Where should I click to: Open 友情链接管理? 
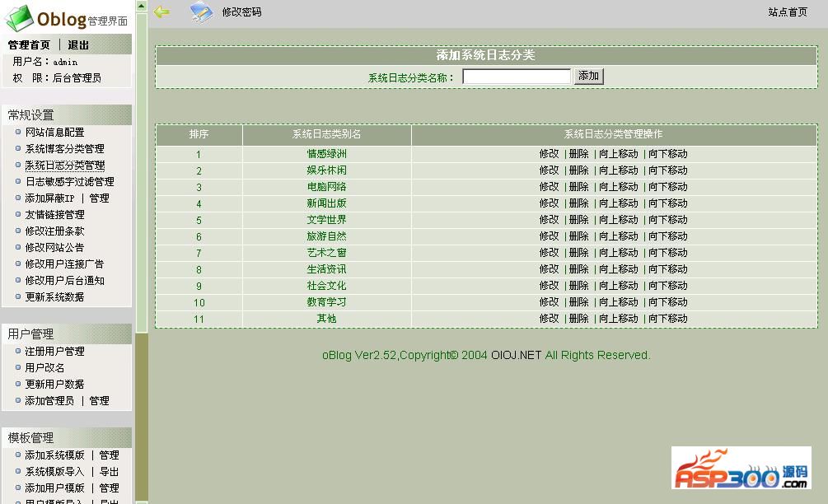coord(55,214)
